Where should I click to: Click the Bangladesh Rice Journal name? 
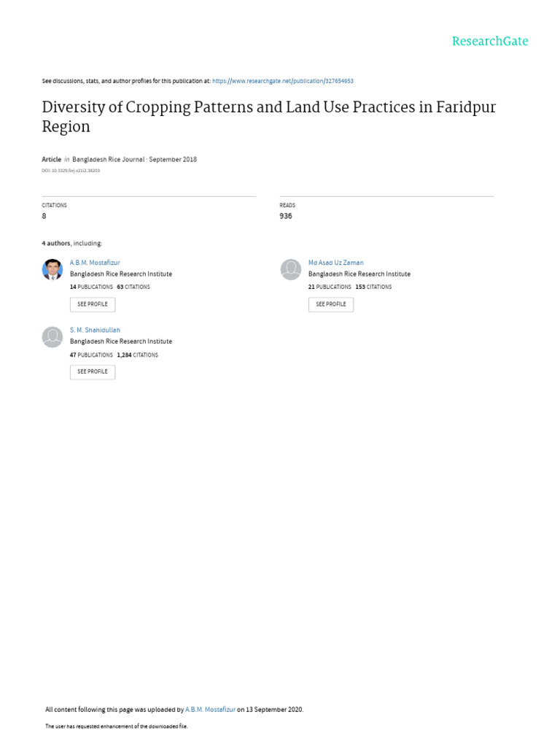[109, 159]
